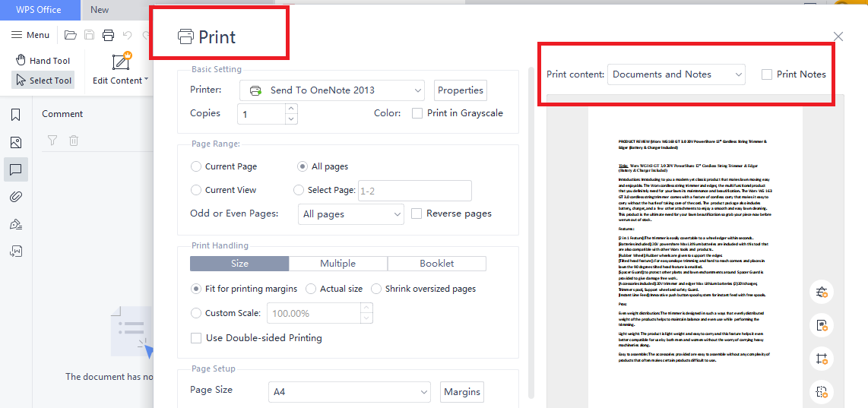The image size is (868, 408).
Task: Open the Page Size A4 dropdown
Action: [350, 392]
